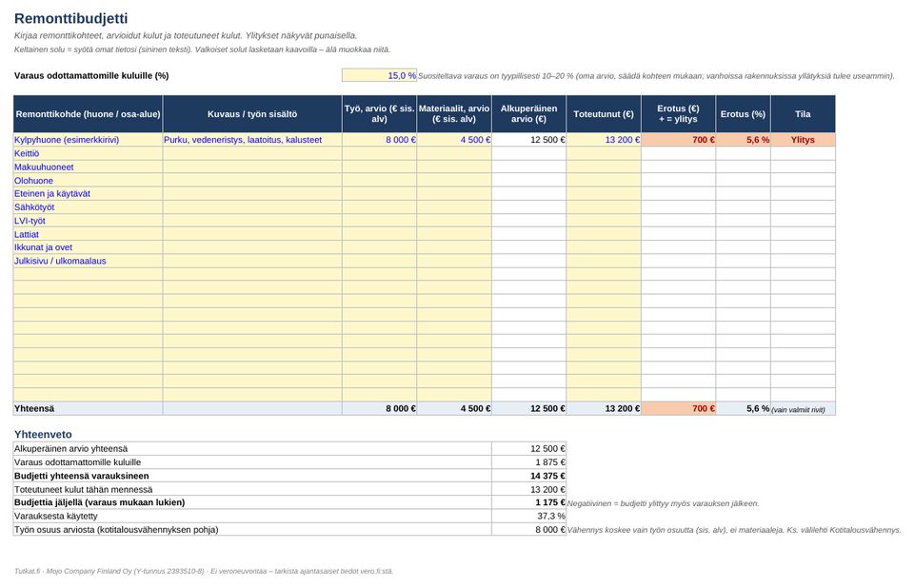
Task: Click the 'Materiaalit, arvio' column header
Action: coord(454,113)
